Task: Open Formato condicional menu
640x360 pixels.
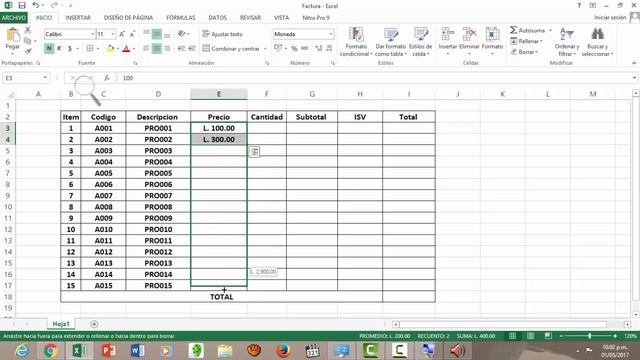Action: point(356,42)
